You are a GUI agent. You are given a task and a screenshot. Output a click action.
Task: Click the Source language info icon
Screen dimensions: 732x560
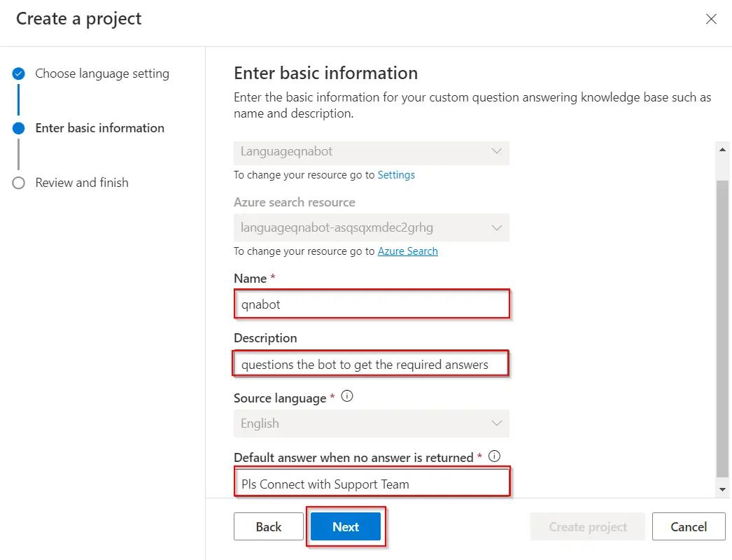346,396
